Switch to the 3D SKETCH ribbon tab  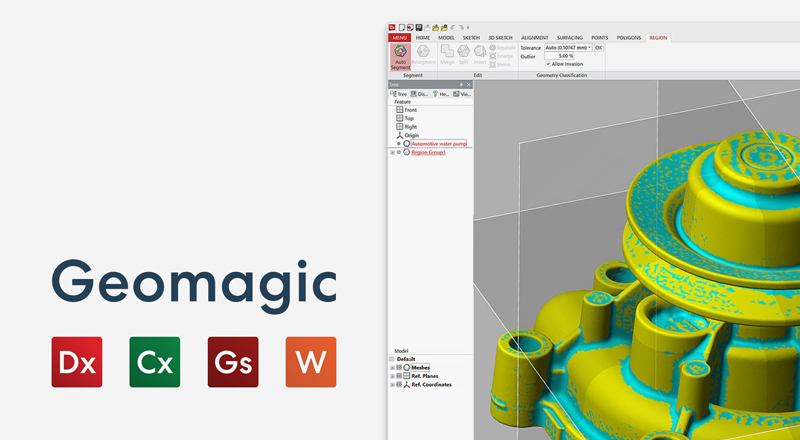pyautogui.click(x=500, y=38)
